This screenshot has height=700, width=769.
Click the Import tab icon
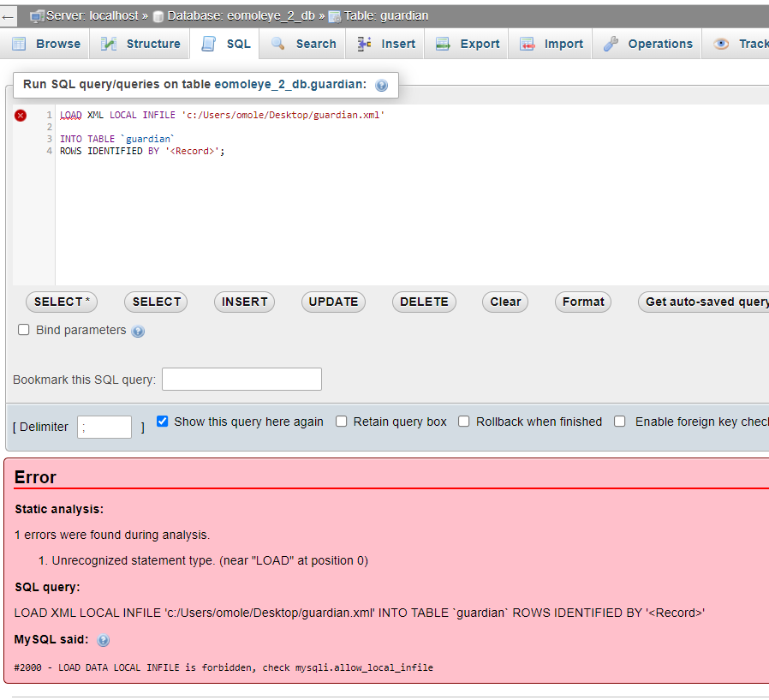point(528,43)
